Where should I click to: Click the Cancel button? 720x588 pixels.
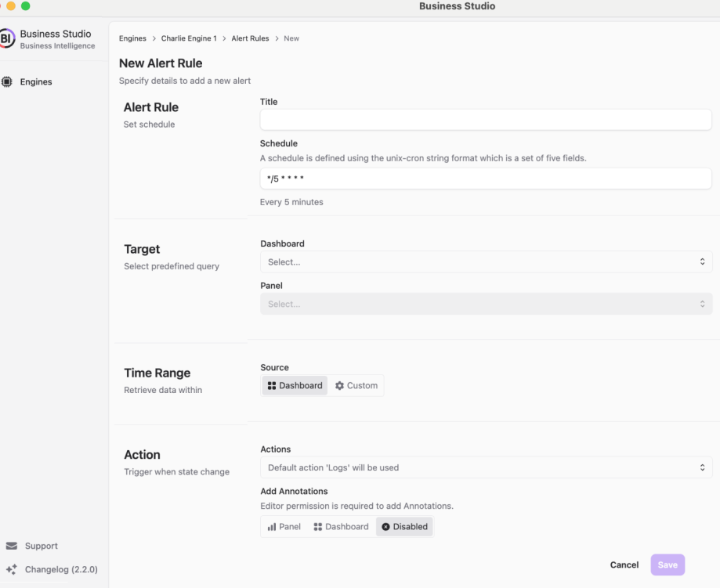click(624, 565)
